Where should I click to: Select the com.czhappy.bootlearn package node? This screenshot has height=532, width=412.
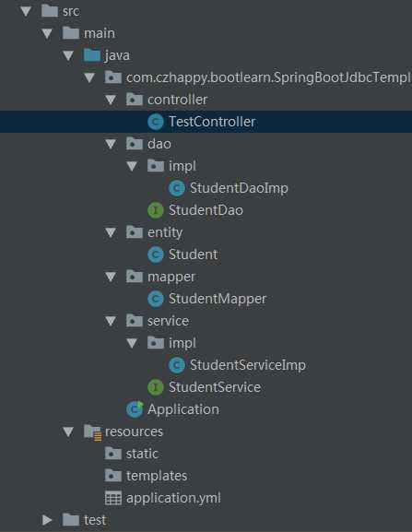pyautogui.click(x=268, y=77)
